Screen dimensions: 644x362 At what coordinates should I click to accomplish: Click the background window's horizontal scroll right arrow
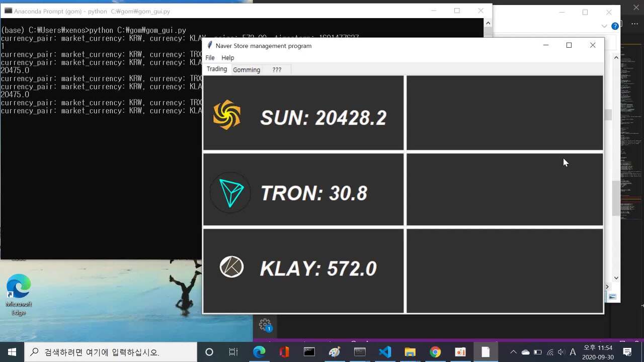[x=607, y=287]
